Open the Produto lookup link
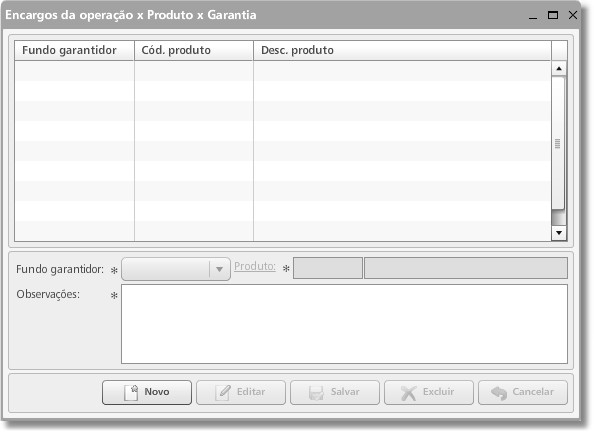This screenshot has height=433, width=594. coord(255,266)
